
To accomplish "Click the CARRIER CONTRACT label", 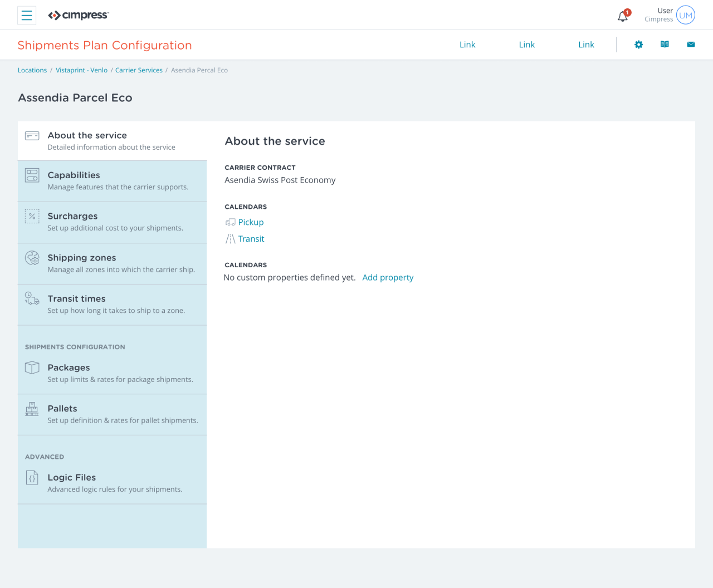I will (260, 168).
